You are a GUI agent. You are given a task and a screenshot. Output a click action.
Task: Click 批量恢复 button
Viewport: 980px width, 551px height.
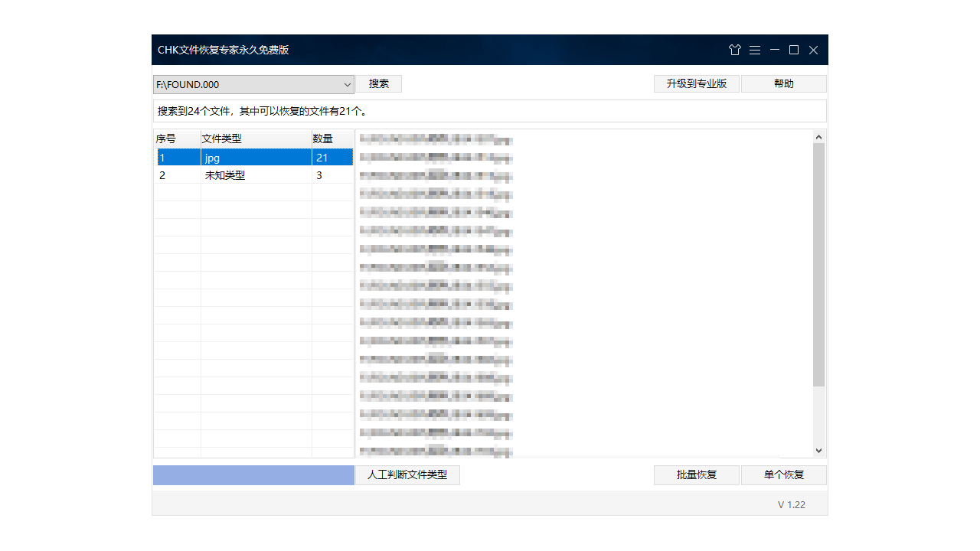[697, 475]
